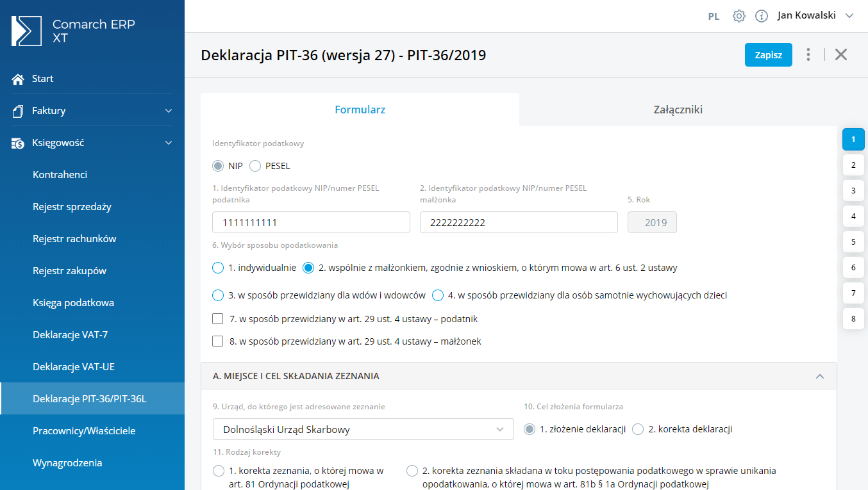The image size is (868, 490).
Task: Click the information circle icon
Action: [762, 16]
